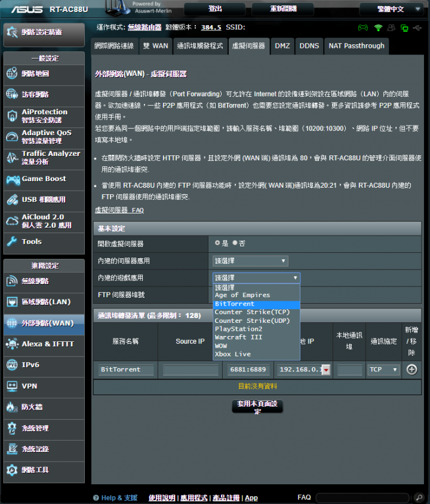
Task: Open local IP client list arrow
Action: click(x=326, y=369)
